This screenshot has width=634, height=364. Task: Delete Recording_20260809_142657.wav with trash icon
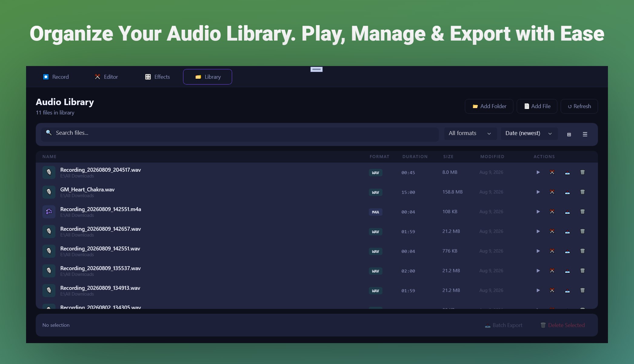click(582, 231)
